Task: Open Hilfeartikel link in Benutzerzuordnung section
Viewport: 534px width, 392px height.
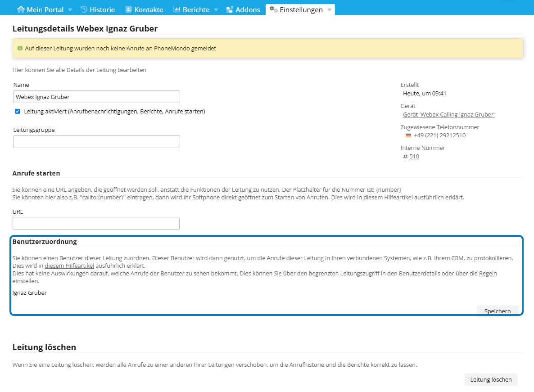Action: (x=69, y=266)
